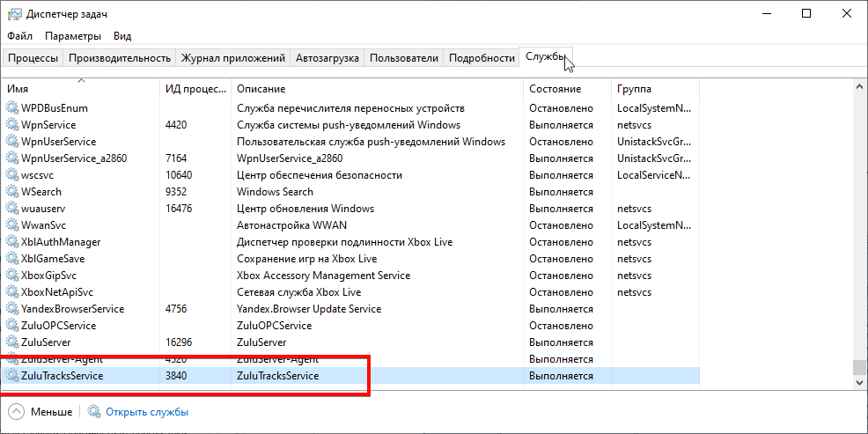This screenshot has width=868, height=434.
Task: Click the services icon beside Открыть службы
Action: click(94, 412)
